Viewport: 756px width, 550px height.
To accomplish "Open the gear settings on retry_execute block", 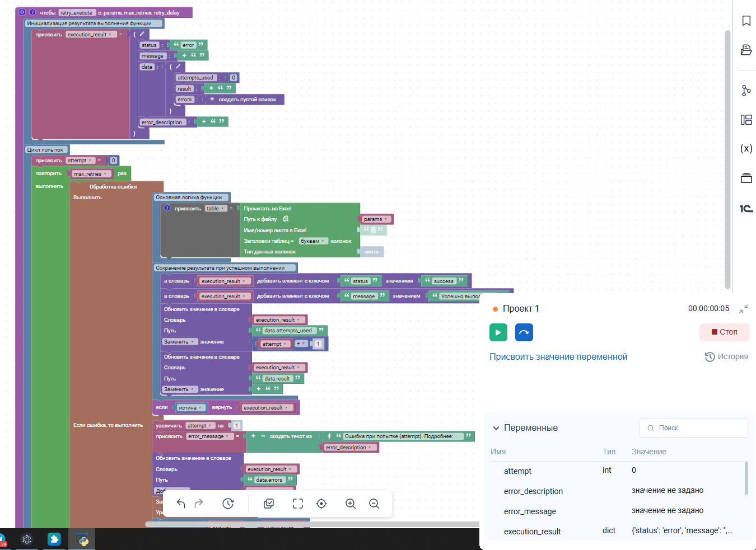I will click(22, 12).
